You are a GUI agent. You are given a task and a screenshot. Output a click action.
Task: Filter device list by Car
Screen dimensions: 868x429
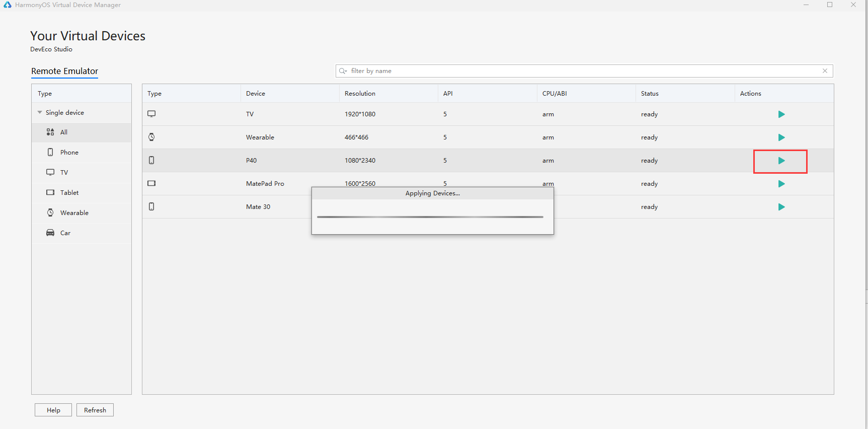(82, 233)
